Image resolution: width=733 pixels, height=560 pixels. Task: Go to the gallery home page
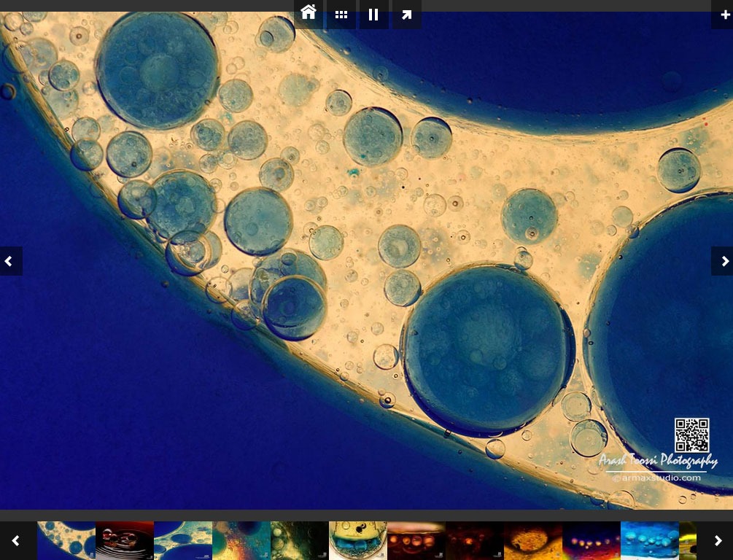[x=309, y=13]
